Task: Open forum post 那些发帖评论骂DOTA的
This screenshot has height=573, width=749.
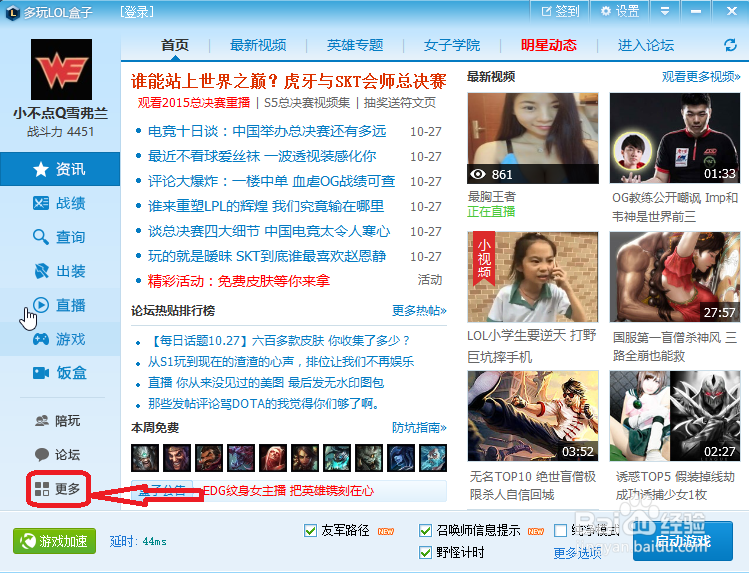Action: pyautogui.click(x=264, y=404)
